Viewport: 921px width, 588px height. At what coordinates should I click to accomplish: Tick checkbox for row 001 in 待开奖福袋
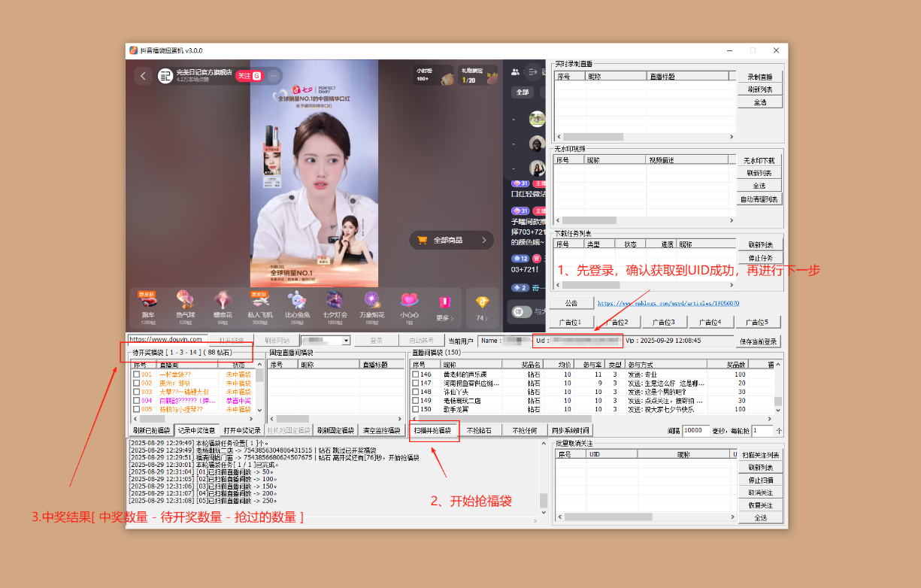click(x=136, y=374)
